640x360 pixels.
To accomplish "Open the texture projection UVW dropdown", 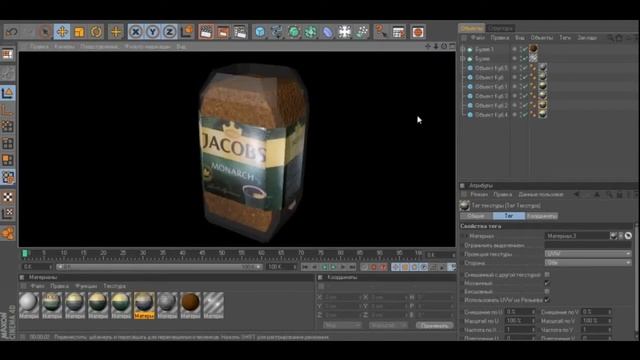I will (x=588, y=254).
